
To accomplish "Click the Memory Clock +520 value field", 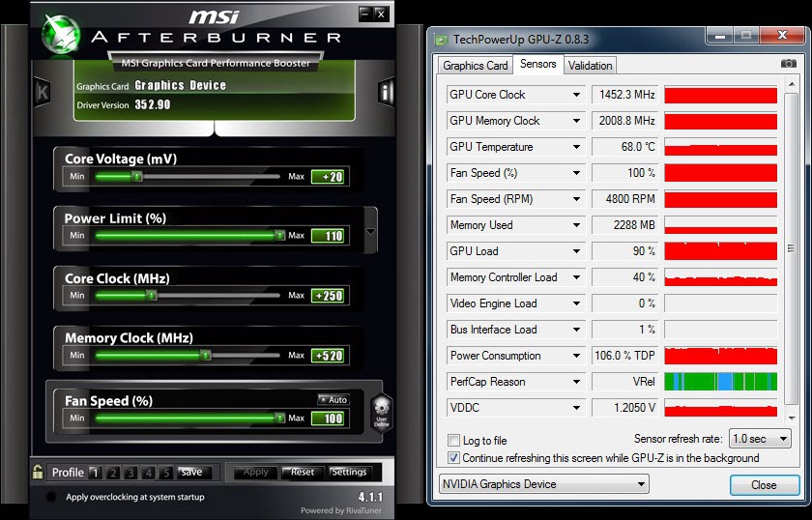I will 330,356.
